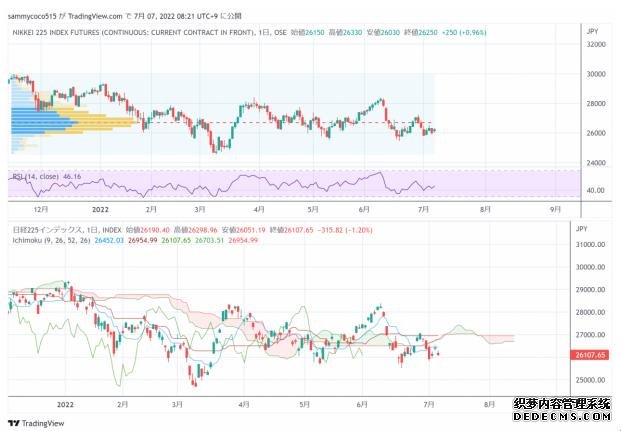This screenshot has height=431, width=622.
Task: Select the RSI (14, close) indicator legend
Action: tap(36, 176)
